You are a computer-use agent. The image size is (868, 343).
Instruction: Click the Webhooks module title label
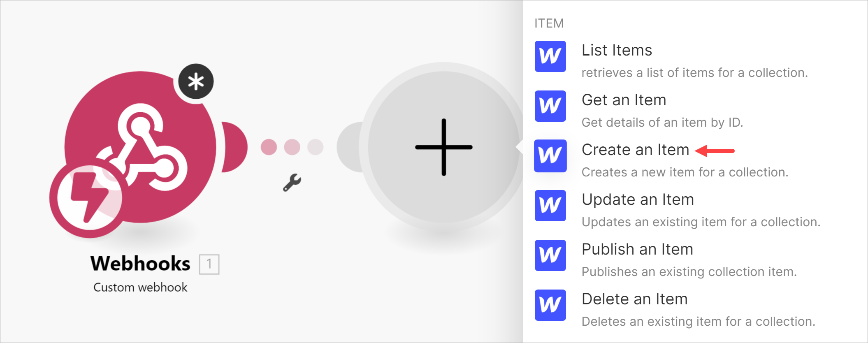point(140,264)
